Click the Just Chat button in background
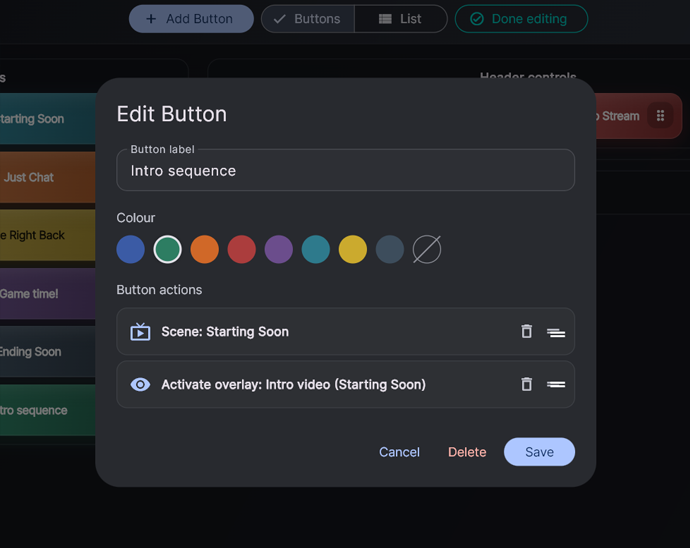This screenshot has width=690, height=548. click(x=48, y=177)
